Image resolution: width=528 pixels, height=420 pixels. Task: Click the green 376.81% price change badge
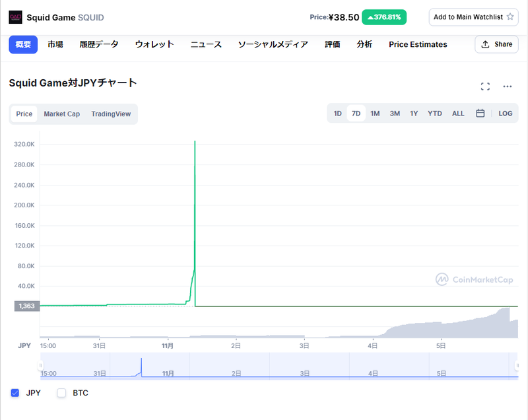click(384, 17)
